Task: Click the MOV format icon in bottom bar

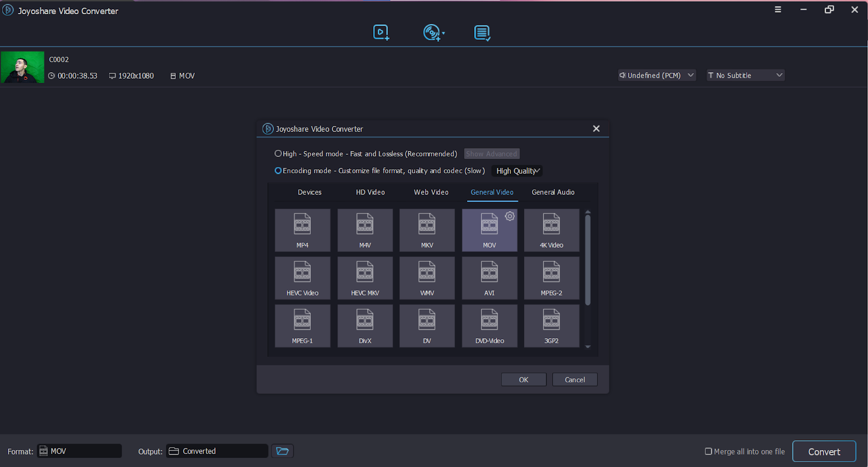Action: tap(43, 451)
